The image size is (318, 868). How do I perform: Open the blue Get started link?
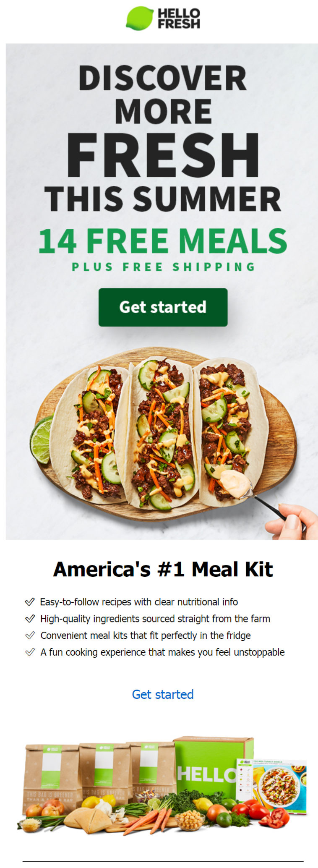[163, 694]
